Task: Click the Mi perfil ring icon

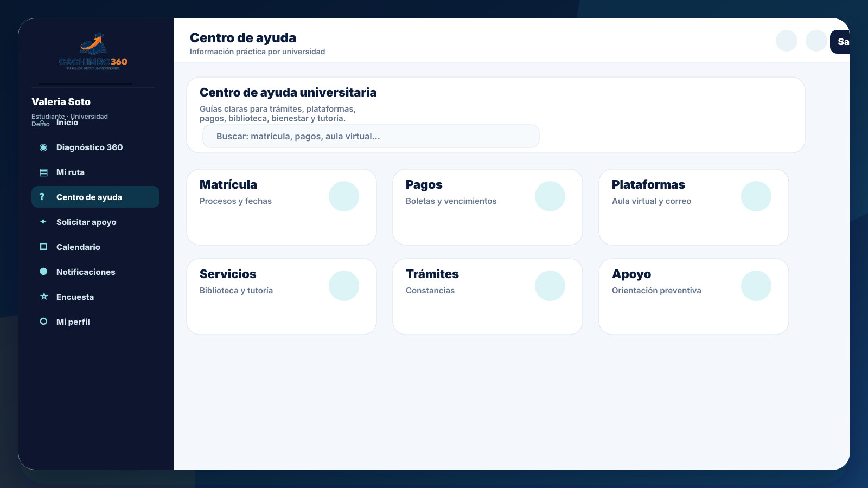Action: pyautogui.click(x=43, y=322)
